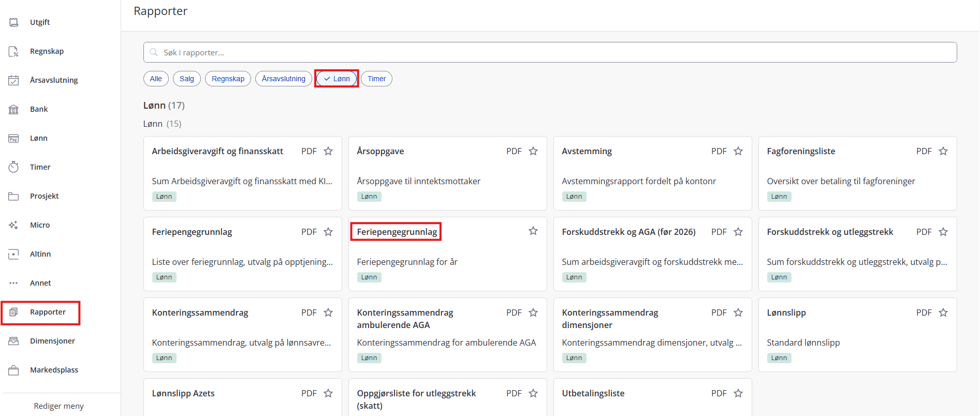Open Feriepengegrunnlag report described 'Liste over feriegrunnlag'

coord(243,254)
